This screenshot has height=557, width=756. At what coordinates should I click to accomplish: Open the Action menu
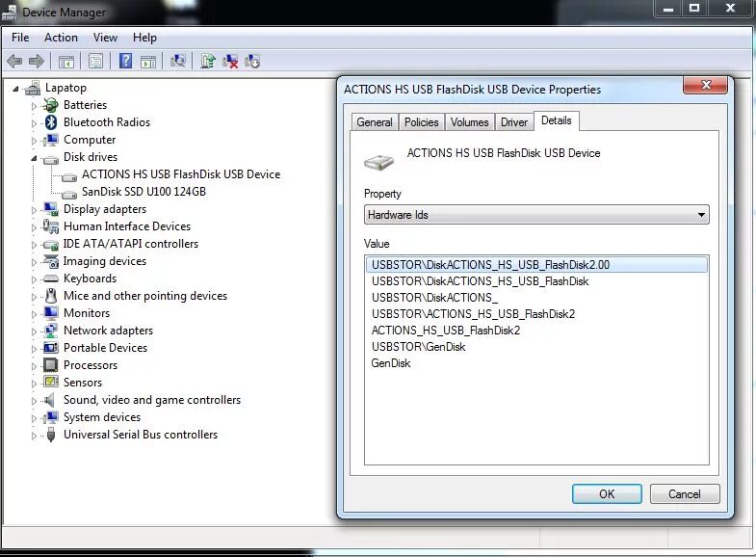(61, 38)
